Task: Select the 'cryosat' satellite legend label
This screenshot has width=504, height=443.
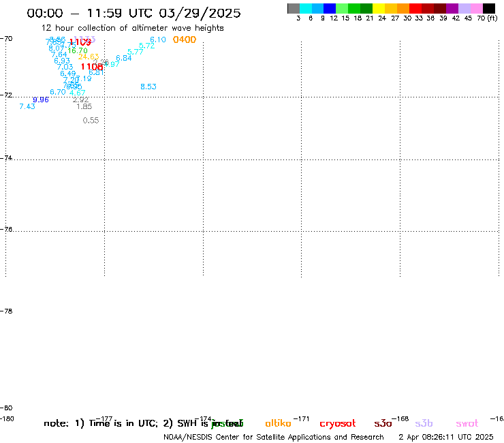Action: (x=338, y=424)
